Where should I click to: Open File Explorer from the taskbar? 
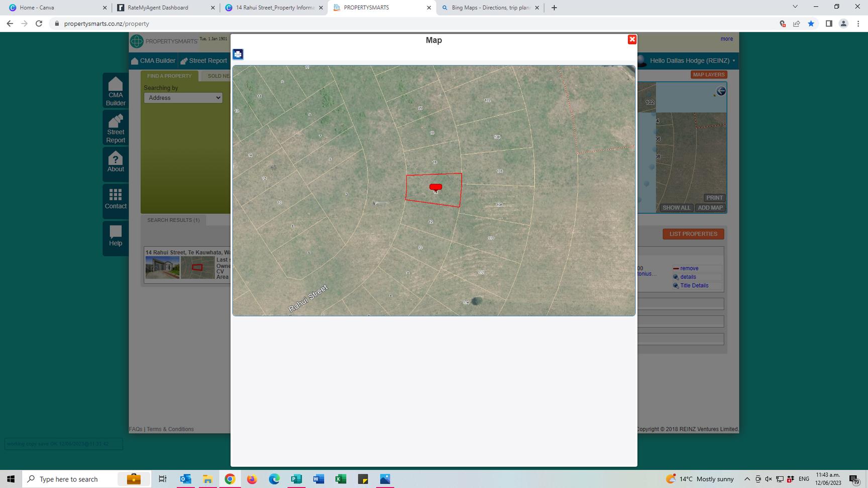pyautogui.click(x=207, y=479)
